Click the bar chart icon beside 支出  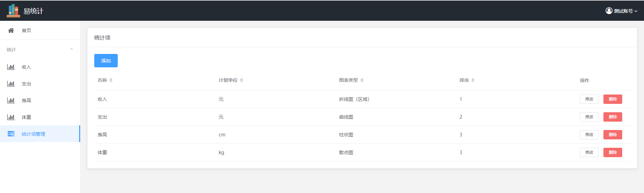click(11, 84)
